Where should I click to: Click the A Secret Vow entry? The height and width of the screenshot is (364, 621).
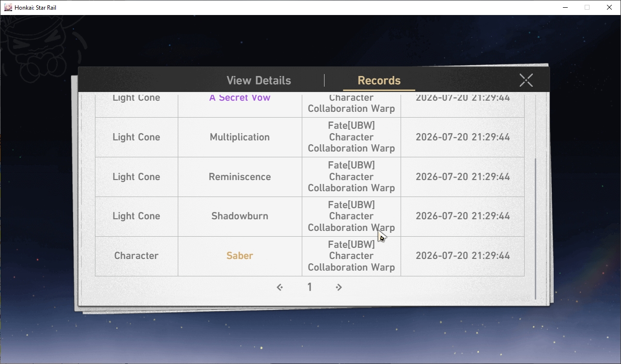240,98
